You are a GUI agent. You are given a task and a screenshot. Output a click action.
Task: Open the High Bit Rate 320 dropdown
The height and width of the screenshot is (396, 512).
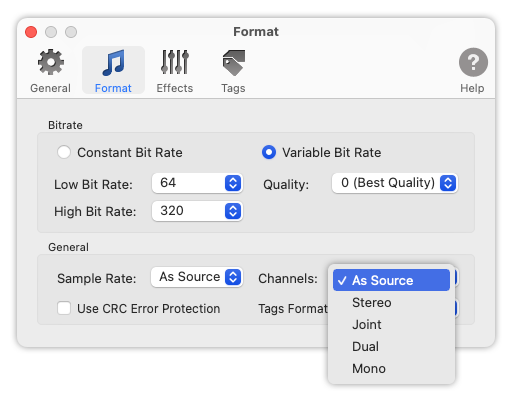197,211
